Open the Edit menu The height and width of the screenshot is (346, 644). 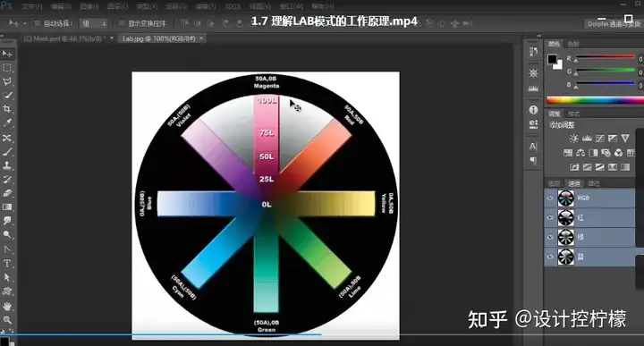pos(61,6)
